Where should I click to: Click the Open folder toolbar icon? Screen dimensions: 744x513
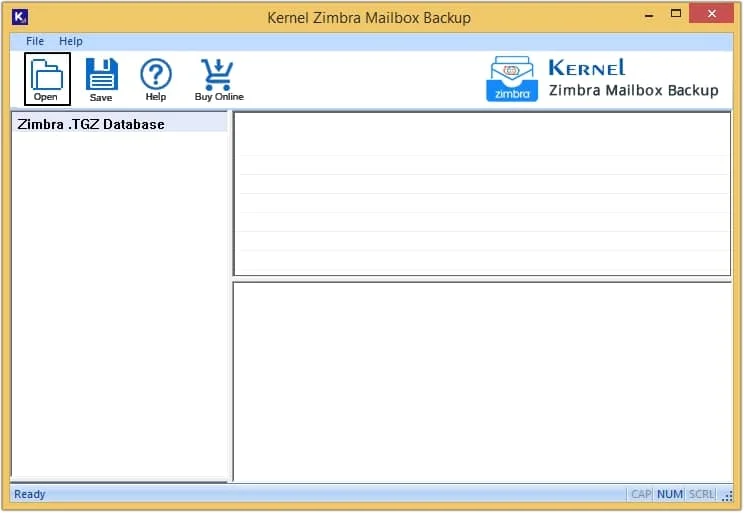(x=47, y=79)
